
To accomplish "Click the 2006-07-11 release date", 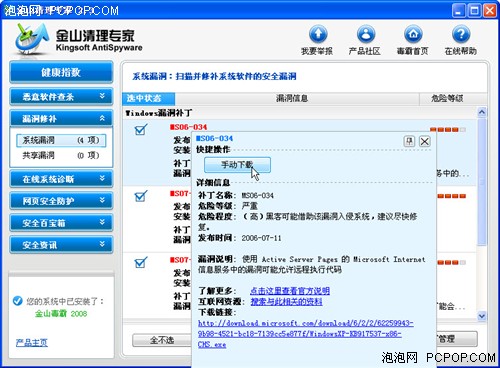I will pos(261,238).
